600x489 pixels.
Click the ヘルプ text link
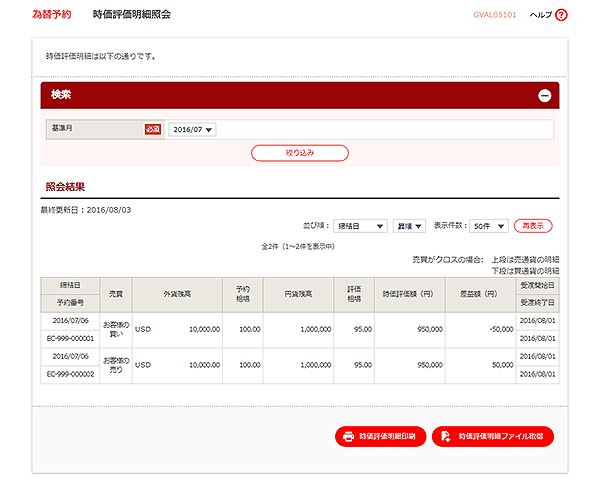541,15
